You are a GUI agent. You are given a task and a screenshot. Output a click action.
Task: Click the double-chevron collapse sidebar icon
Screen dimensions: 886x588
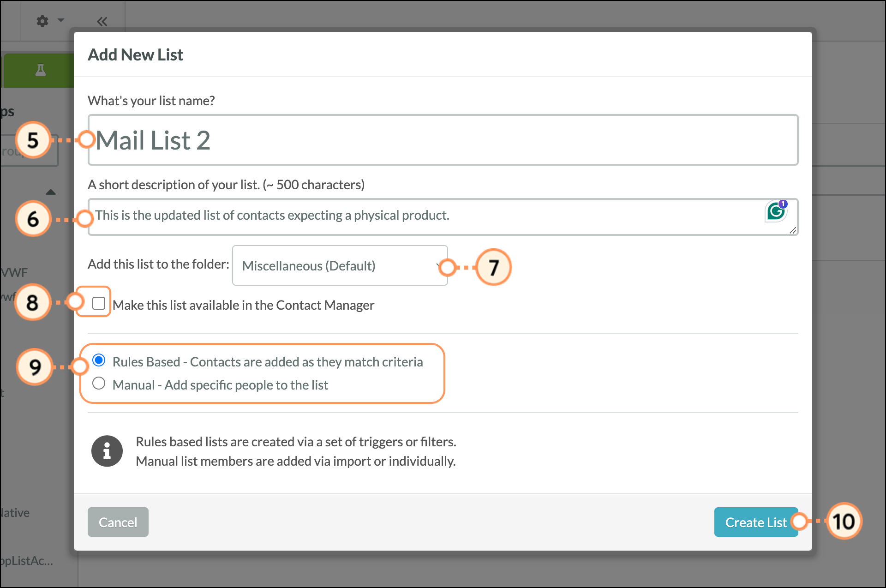click(x=102, y=21)
